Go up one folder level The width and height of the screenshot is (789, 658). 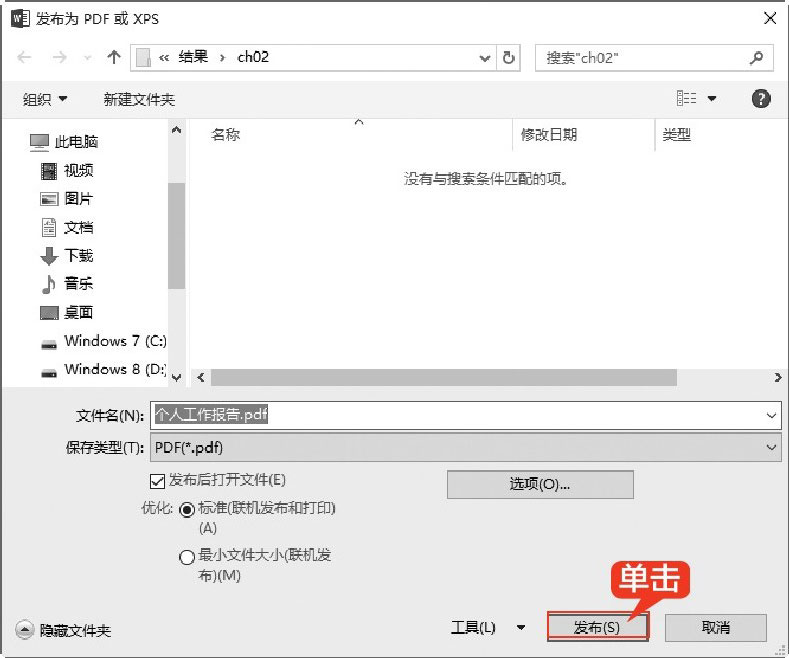[114, 57]
